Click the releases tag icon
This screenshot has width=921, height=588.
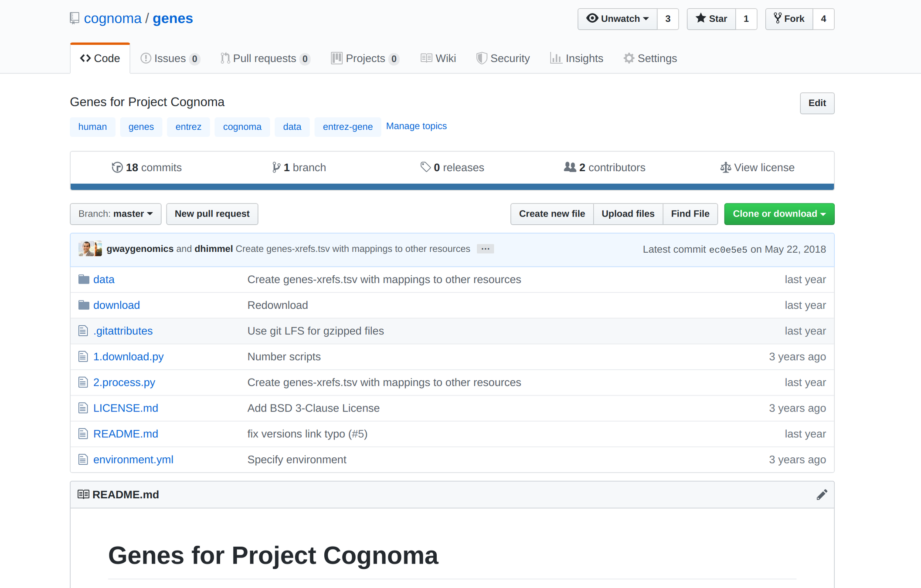click(425, 167)
